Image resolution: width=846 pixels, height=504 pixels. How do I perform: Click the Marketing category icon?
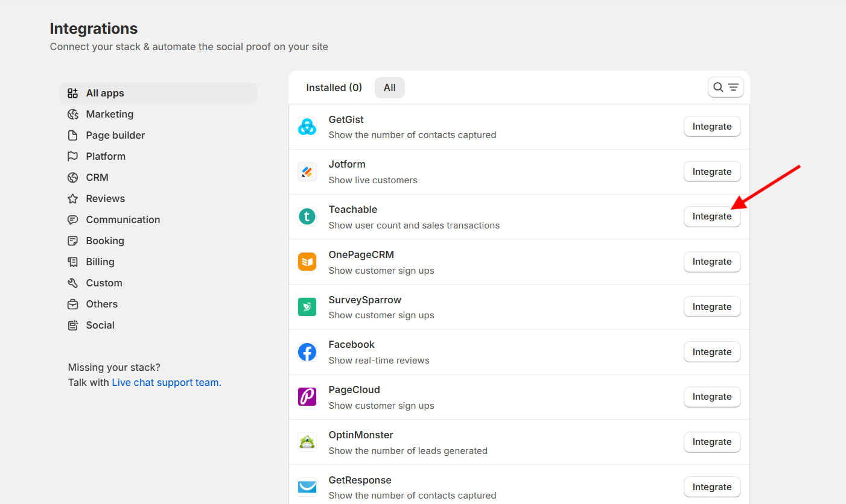point(72,114)
